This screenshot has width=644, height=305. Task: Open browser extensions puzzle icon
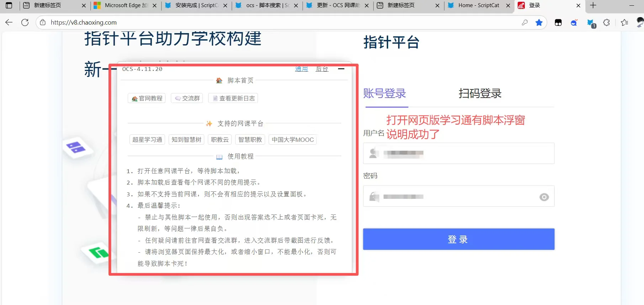(607, 22)
